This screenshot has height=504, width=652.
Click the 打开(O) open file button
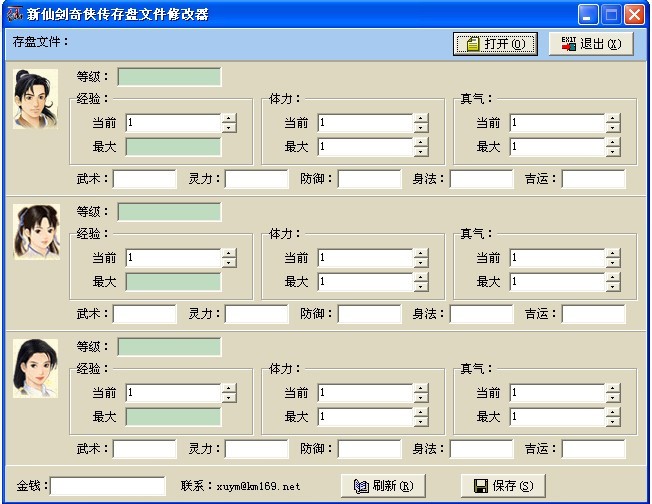pos(495,44)
